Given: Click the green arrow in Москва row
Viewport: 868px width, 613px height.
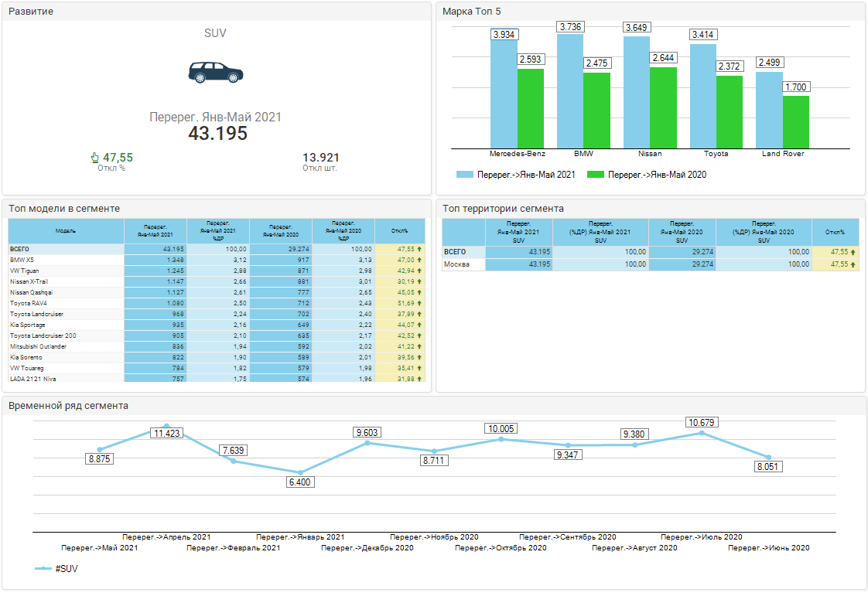Looking at the screenshot, I should pos(853,264).
